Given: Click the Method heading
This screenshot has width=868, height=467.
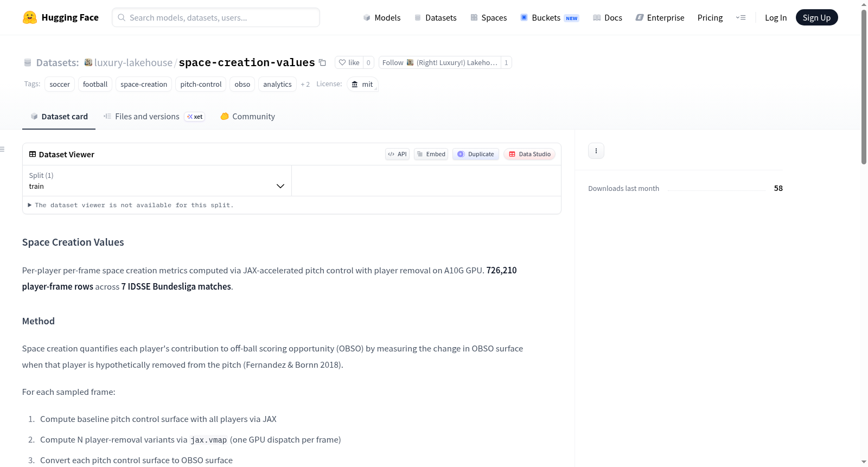Looking at the screenshot, I should [39, 321].
